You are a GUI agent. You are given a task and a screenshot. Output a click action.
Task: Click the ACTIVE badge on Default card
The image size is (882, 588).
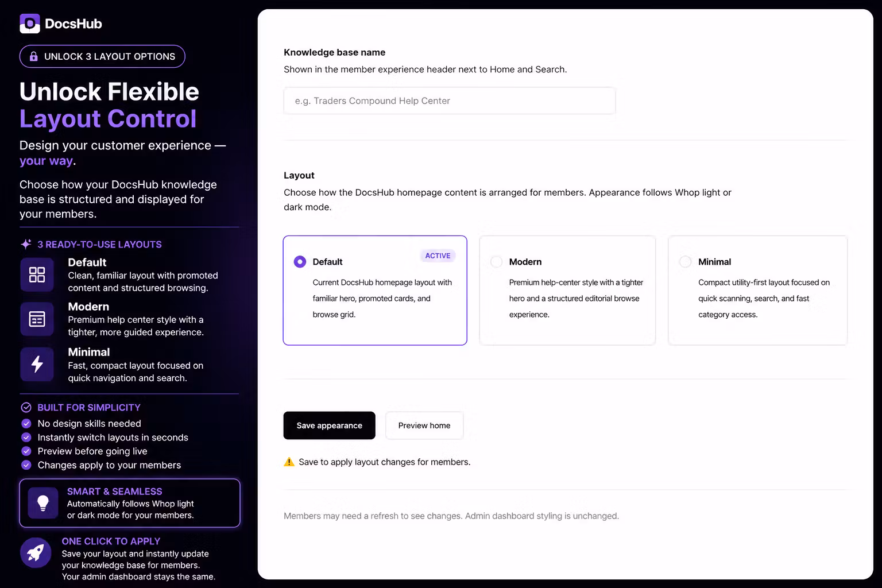coord(438,256)
